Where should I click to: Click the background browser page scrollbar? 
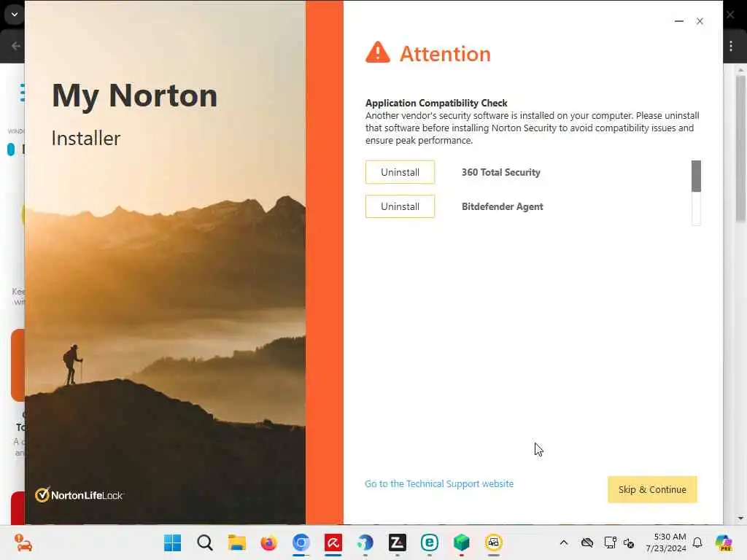740,149
